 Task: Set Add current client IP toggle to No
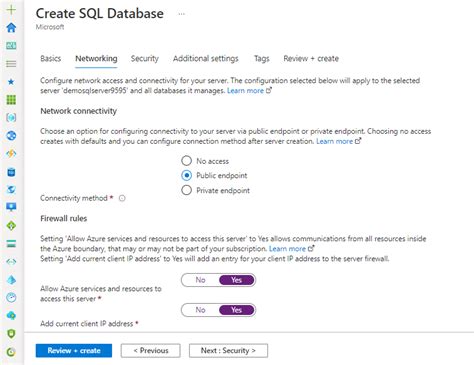coord(200,310)
